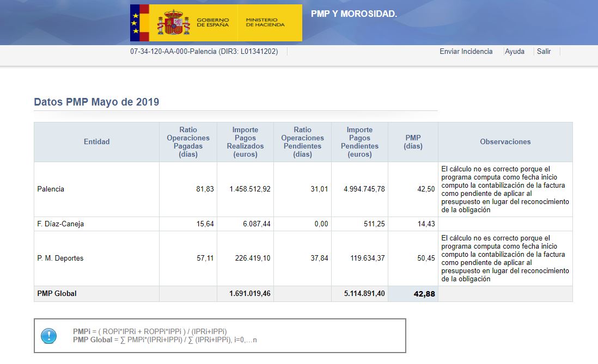Click Ratio Operaciones Pagadas column header

(x=188, y=142)
